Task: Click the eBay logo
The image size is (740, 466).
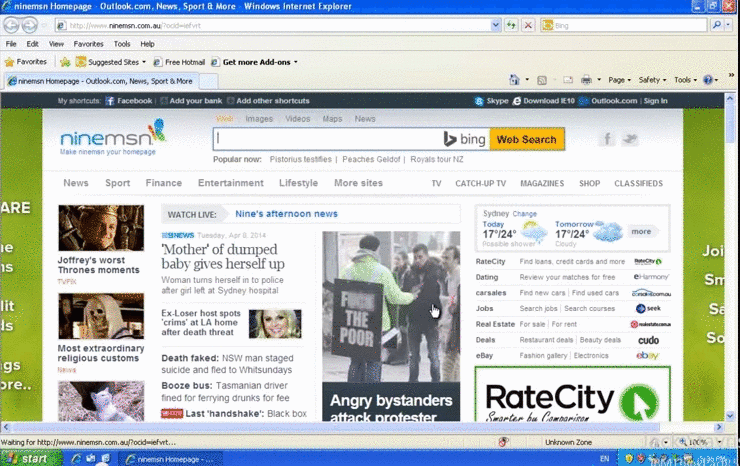Action: pos(647,356)
